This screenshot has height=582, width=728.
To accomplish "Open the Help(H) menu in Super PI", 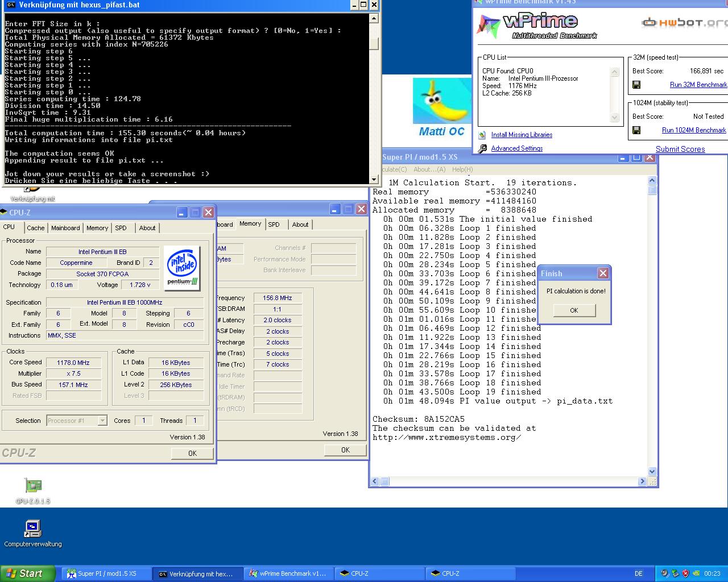I will click(x=462, y=169).
